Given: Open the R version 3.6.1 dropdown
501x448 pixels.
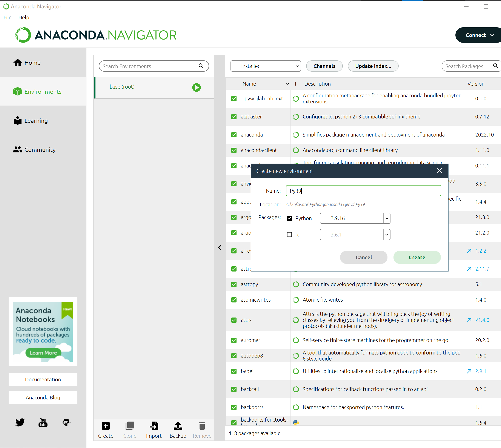Looking at the screenshot, I should point(355,235).
